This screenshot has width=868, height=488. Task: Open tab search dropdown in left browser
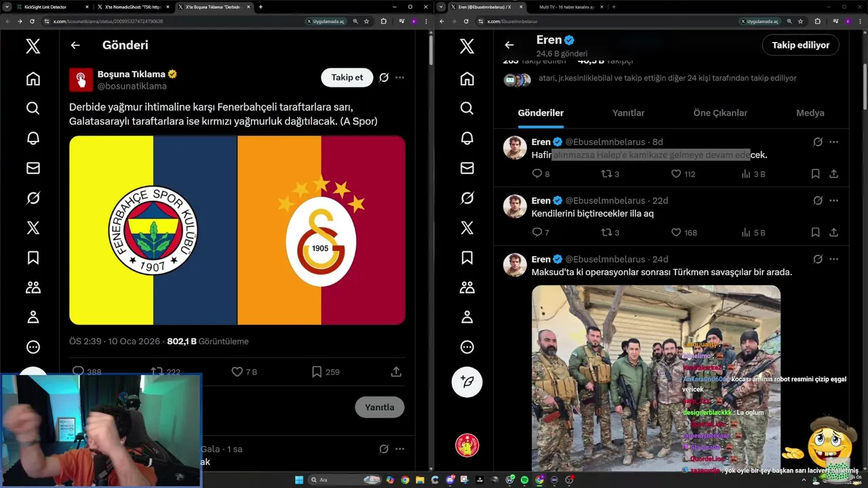tap(7, 7)
